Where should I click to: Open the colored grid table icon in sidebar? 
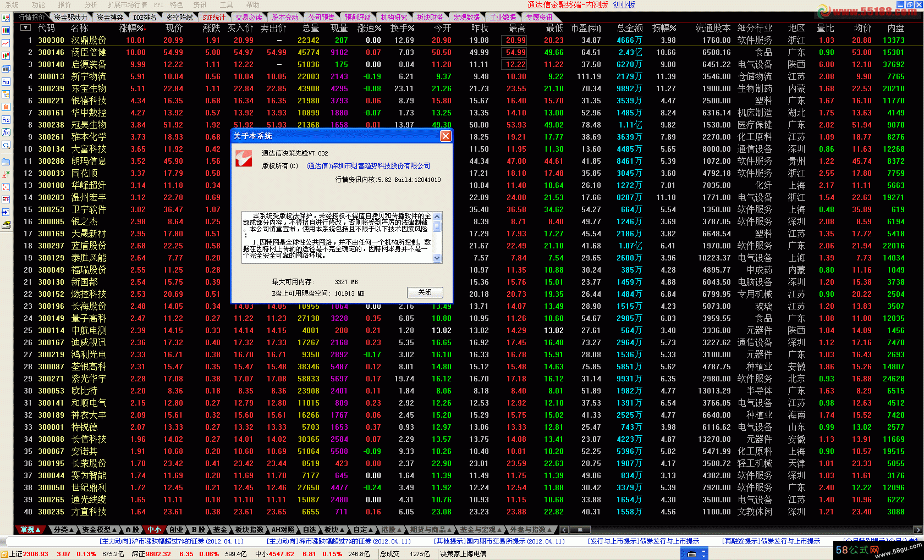[x=6, y=30]
